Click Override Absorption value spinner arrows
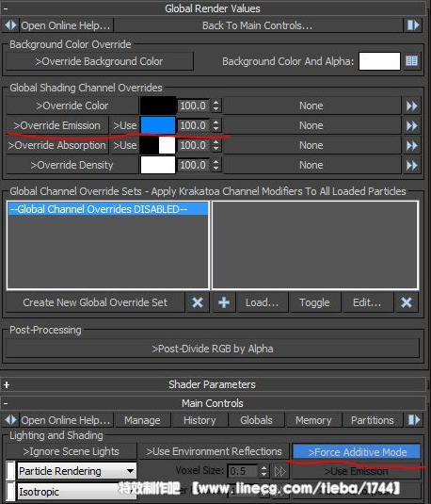This screenshot has width=431, height=504. click(x=215, y=145)
